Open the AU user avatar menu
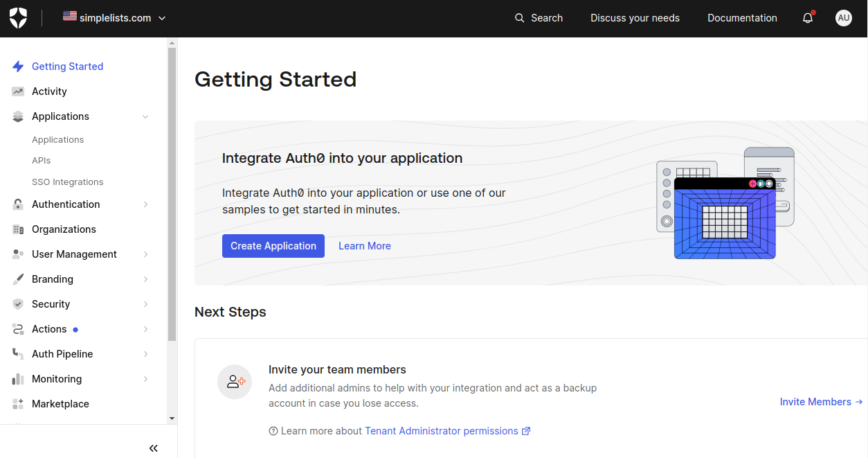Screen dimensions: 868x458 (x=844, y=18)
